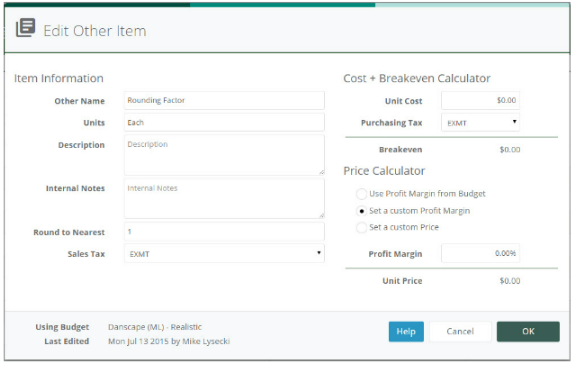Click into the Description text area

pos(224,155)
